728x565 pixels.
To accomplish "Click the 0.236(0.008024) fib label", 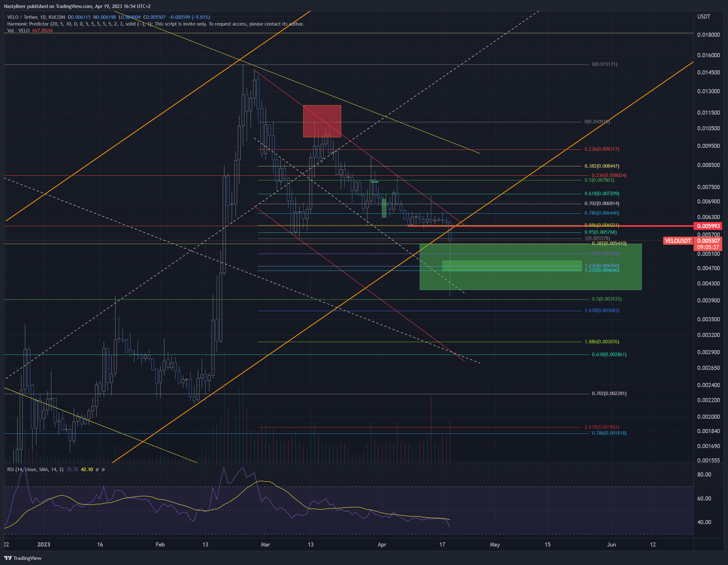I will click(x=609, y=175).
